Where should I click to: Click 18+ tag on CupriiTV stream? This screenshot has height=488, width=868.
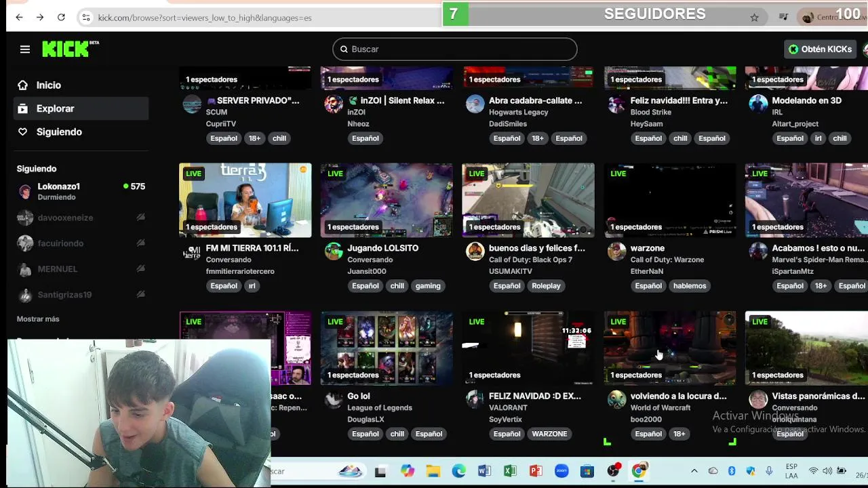[x=254, y=138]
